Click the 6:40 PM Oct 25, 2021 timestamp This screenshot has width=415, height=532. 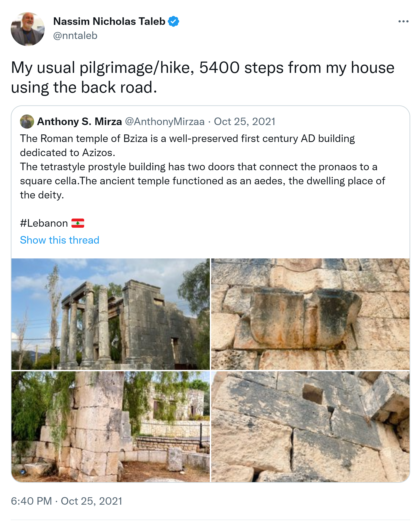click(67, 501)
